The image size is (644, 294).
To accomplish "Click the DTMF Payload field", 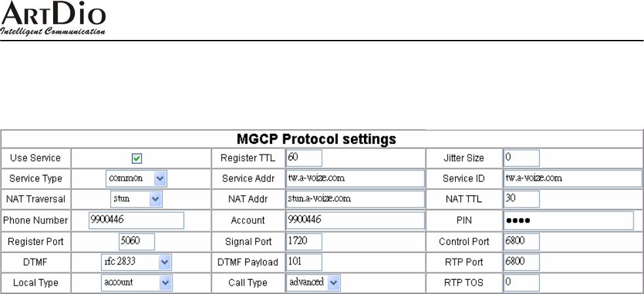I will 304,262.
